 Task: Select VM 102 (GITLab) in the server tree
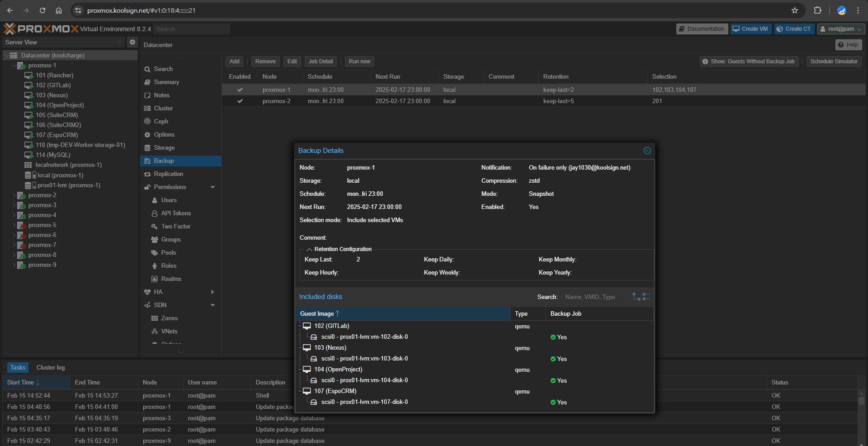point(53,85)
